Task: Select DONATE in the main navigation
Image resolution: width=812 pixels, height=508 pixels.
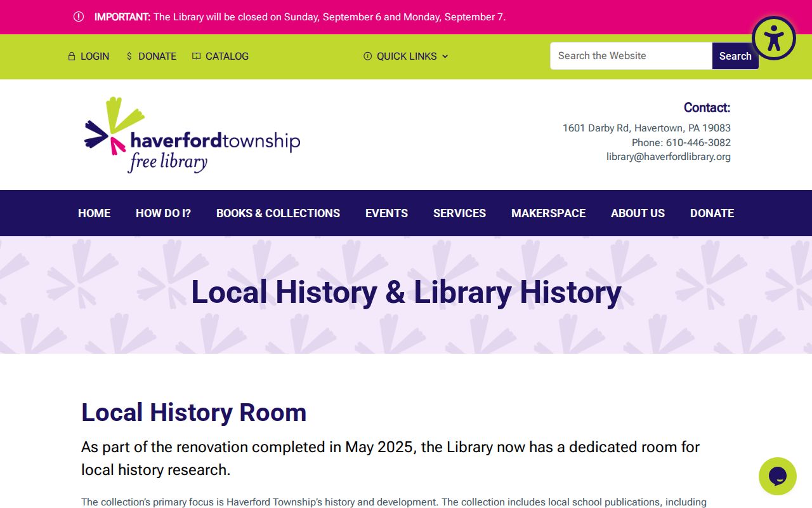Action: [x=712, y=213]
